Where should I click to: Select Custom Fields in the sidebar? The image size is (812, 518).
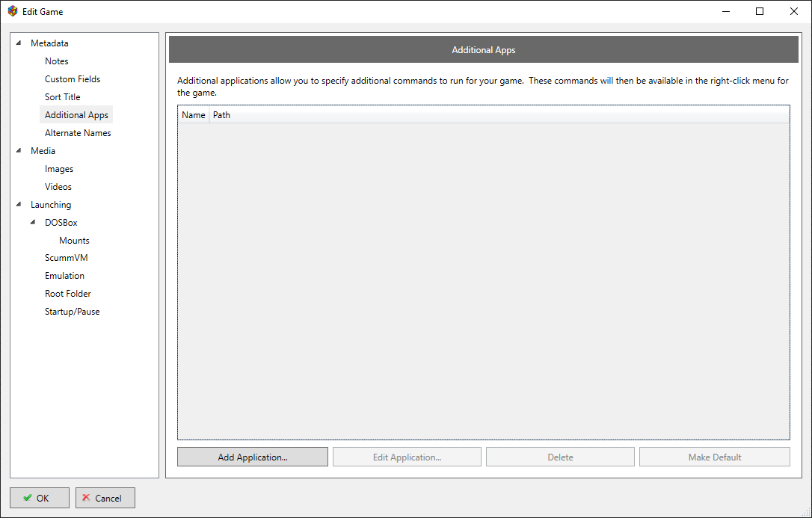pyautogui.click(x=72, y=79)
